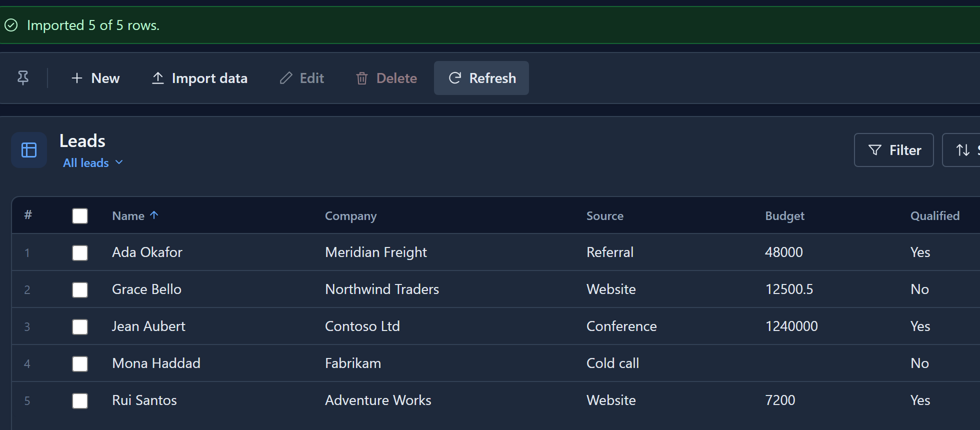Open the Ada Okafor lead name
The image size is (980, 430).
[x=147, y=252]
